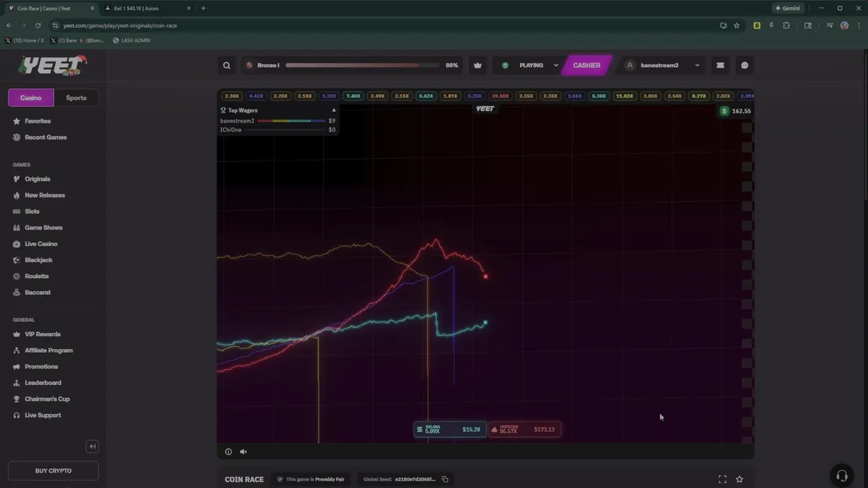Select the Fartcoin 86.57X bet card

(524, 429)
